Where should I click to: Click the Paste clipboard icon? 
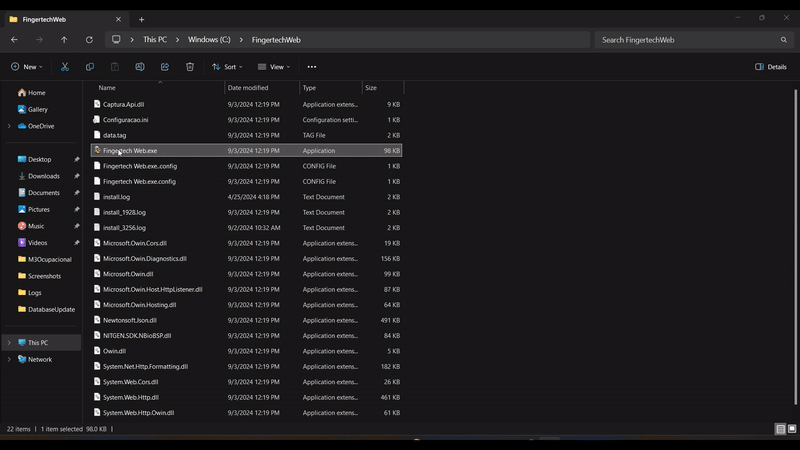pyautogui.click(x=115, y=67)
